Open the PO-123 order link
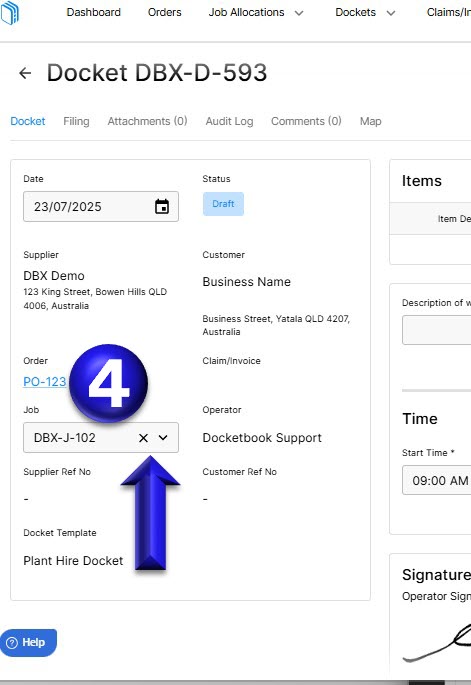 [45, 382]
